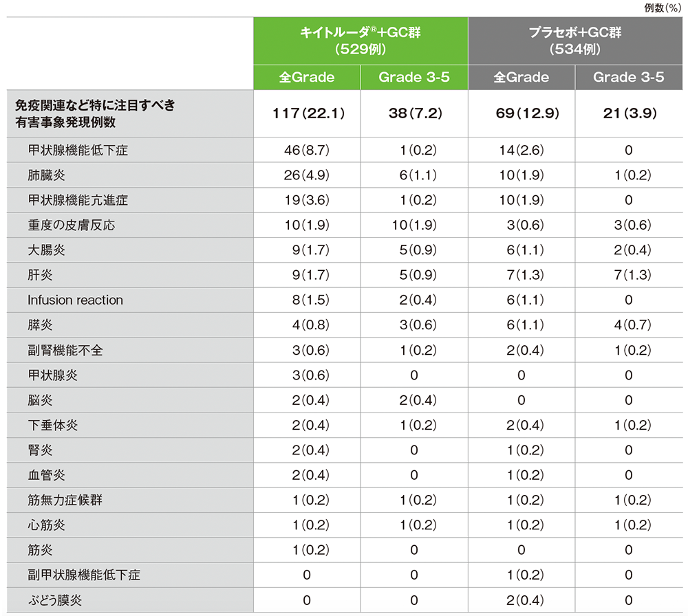Screen dimensions: 688x616
Task: Click 3(0.6) in the 副腎機能不全 row
Action: point(311,351)
